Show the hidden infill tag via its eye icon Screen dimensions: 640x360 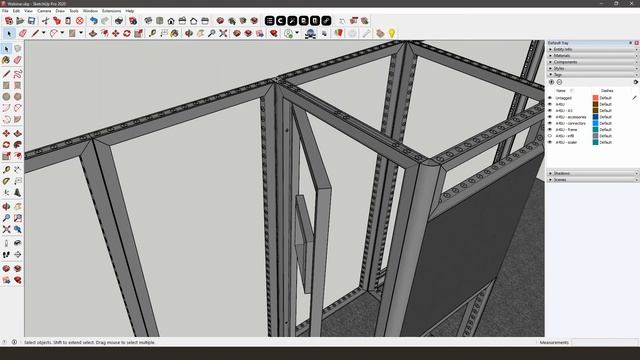(550, 136)
